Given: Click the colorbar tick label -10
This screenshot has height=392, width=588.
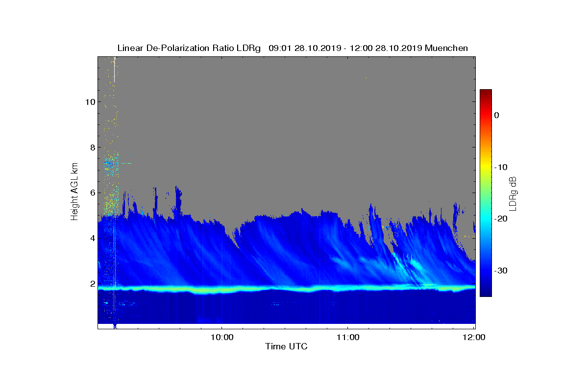Looking at the screenshot, I should [x=500, y=167].
